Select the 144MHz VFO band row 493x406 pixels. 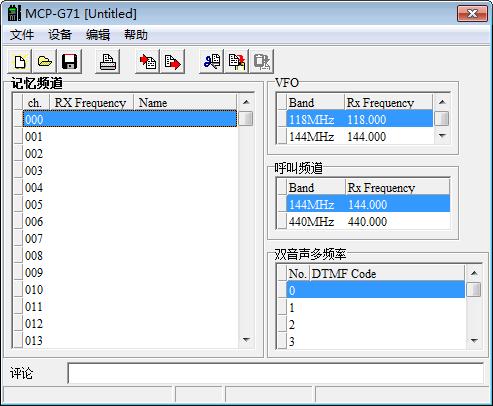359,136
